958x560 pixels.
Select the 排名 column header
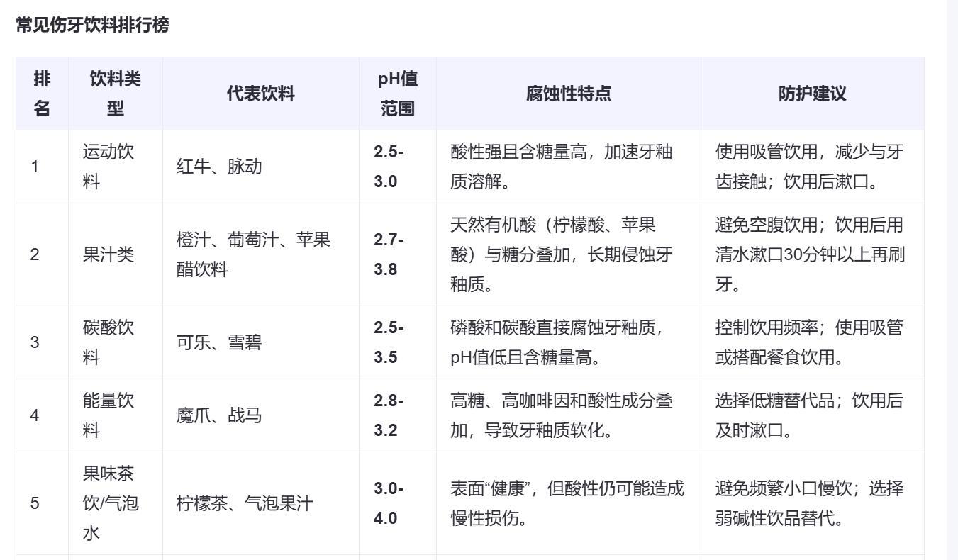[x=42, y=94]
